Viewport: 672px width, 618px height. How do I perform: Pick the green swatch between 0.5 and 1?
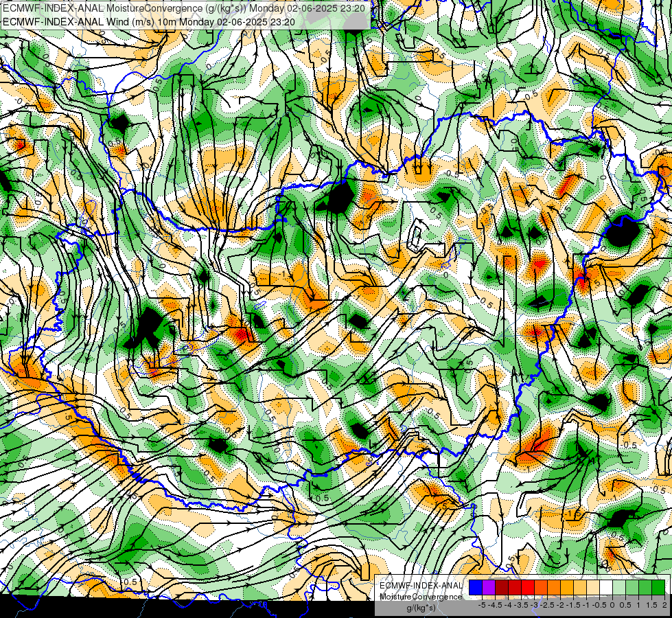(632, 588)
